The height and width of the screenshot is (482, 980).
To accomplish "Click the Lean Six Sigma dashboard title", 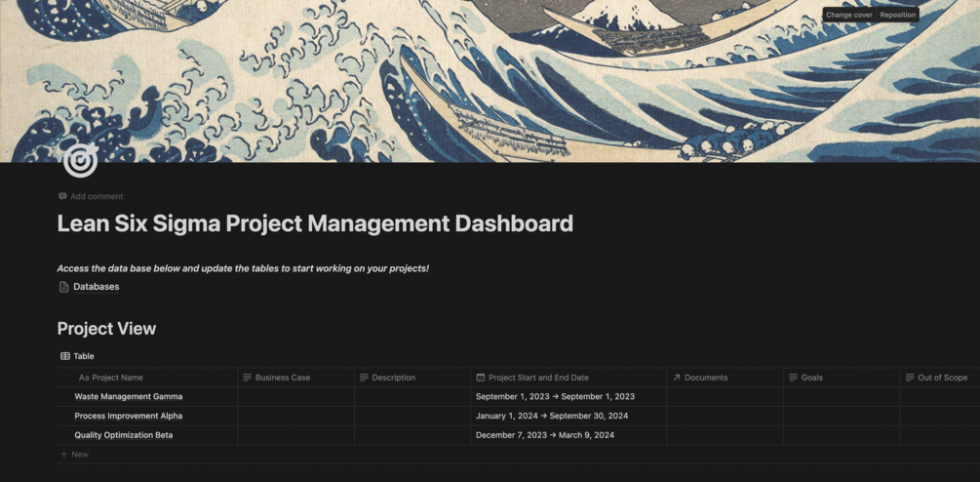I will [x=315, y=223].
